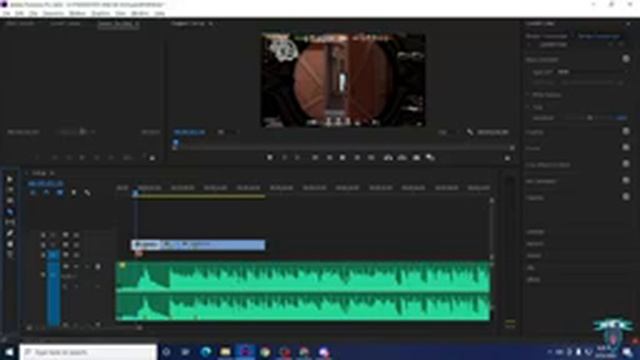Select the green audio clip on timeline
The image size is (640, 360).
(303, 291)
